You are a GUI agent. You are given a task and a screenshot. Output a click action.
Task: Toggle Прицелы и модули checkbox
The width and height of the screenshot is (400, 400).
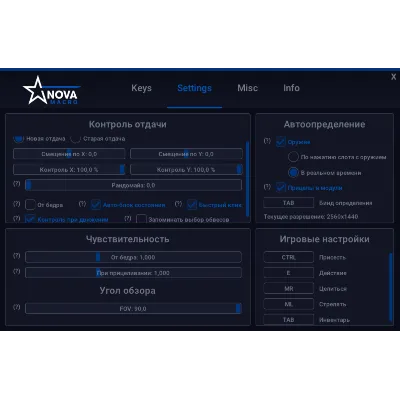point(281,187)
